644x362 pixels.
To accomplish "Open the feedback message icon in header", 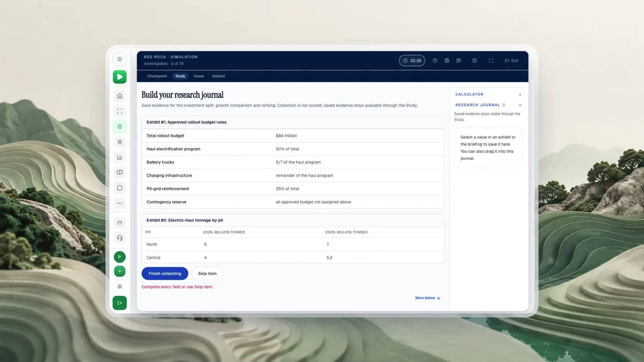I will tap(459, 60).
